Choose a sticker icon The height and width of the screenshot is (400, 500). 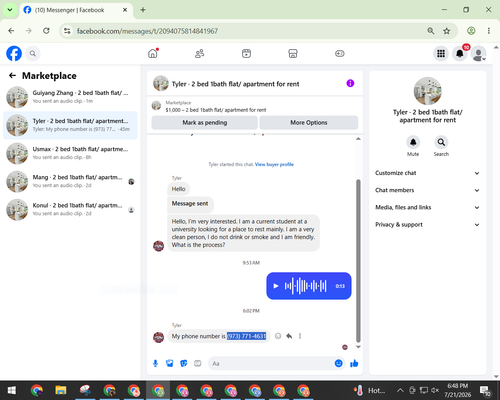point(184,363)
